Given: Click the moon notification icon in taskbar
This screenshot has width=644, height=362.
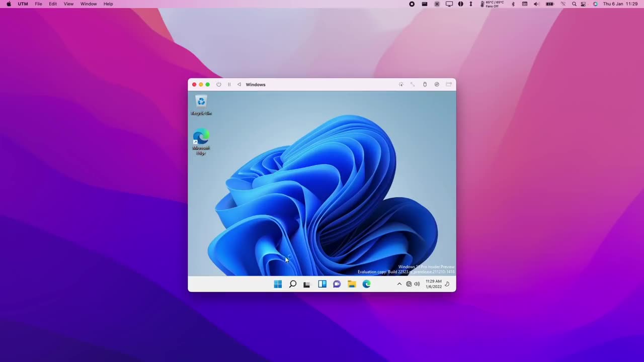Looking at the screenshot, I should pos(447,284).
